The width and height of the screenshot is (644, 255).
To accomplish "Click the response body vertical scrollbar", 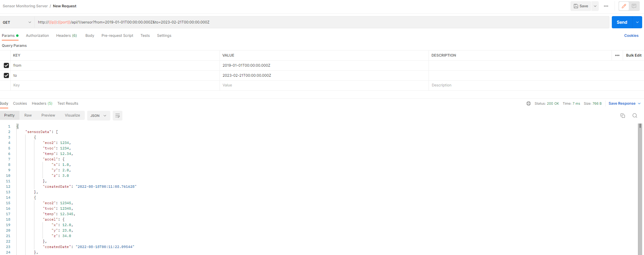I will point(640,189).
